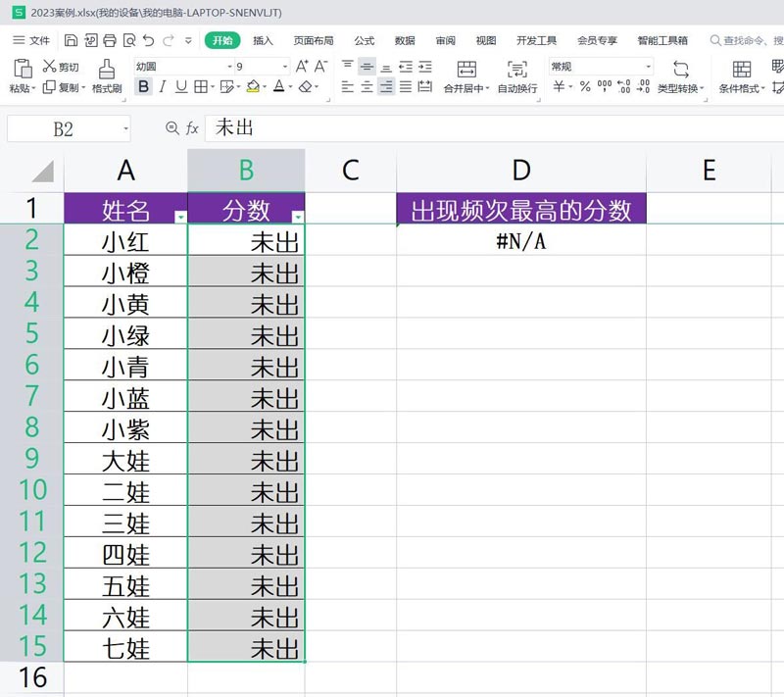Click the Wrap Text (自动换行) icon

[517, 69]
